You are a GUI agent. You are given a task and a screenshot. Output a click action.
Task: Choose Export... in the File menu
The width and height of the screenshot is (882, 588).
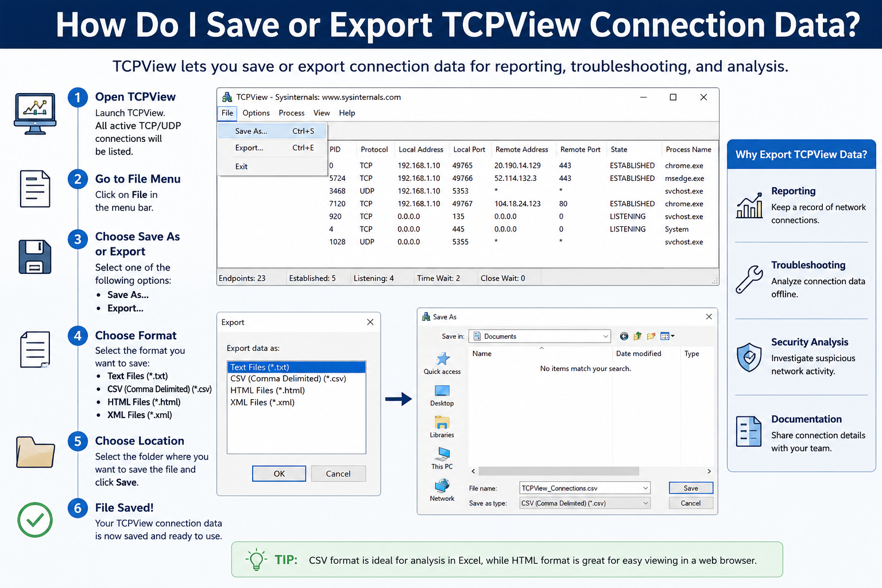pyautogui.click(x=272, y=148)
